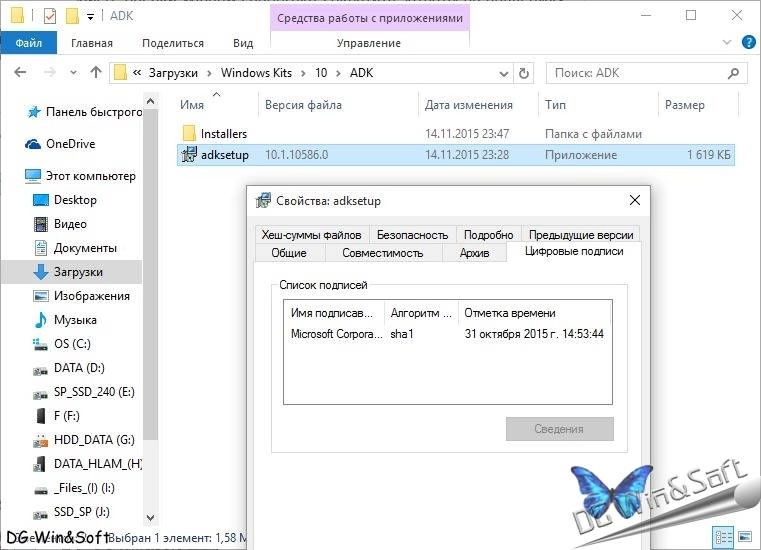Go forward with the right arrow
The image size is (761, 550).
[50, 73]
